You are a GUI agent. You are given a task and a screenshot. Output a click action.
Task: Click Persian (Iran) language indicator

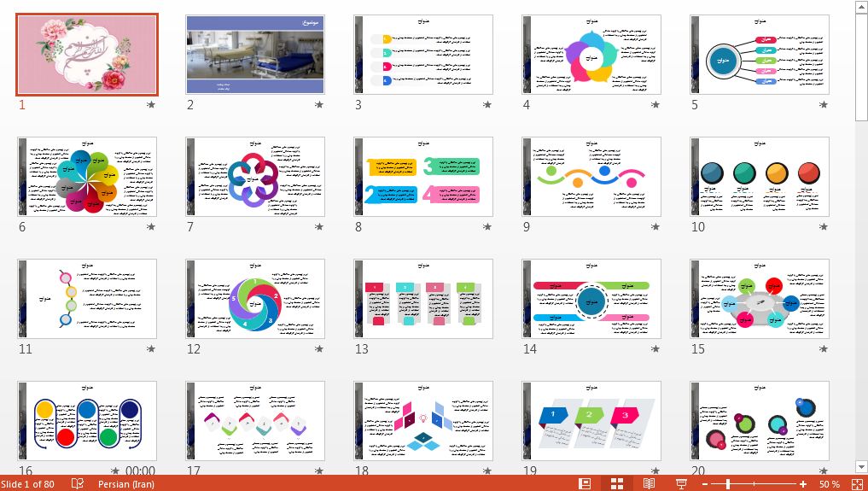[127, 484]
